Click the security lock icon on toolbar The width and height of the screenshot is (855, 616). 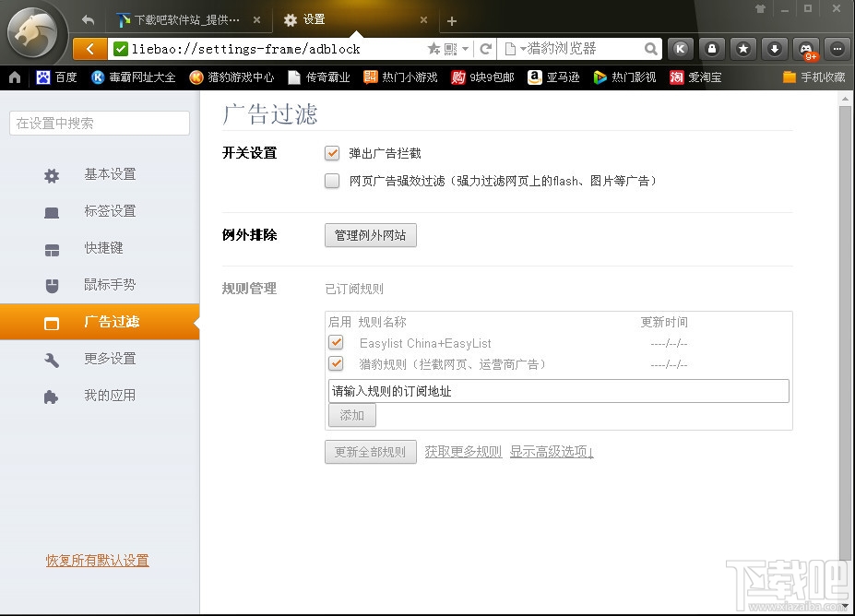(x=713, y=48)
